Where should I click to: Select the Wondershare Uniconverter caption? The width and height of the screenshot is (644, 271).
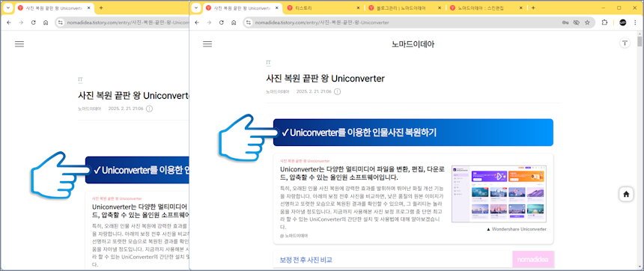pyautogui.click(x=516, y=229)
